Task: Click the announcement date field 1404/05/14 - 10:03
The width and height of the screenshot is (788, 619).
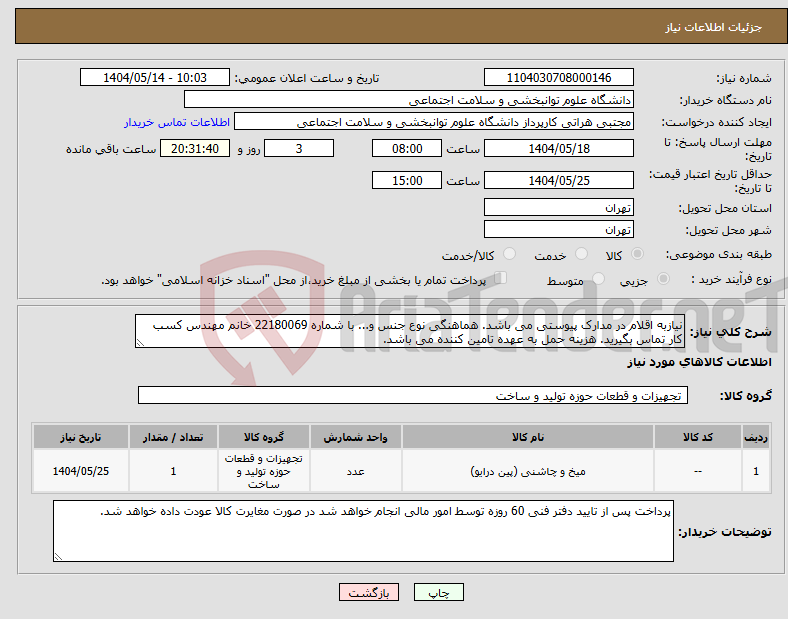Action: pyautogui.click(x=155, y=77)
